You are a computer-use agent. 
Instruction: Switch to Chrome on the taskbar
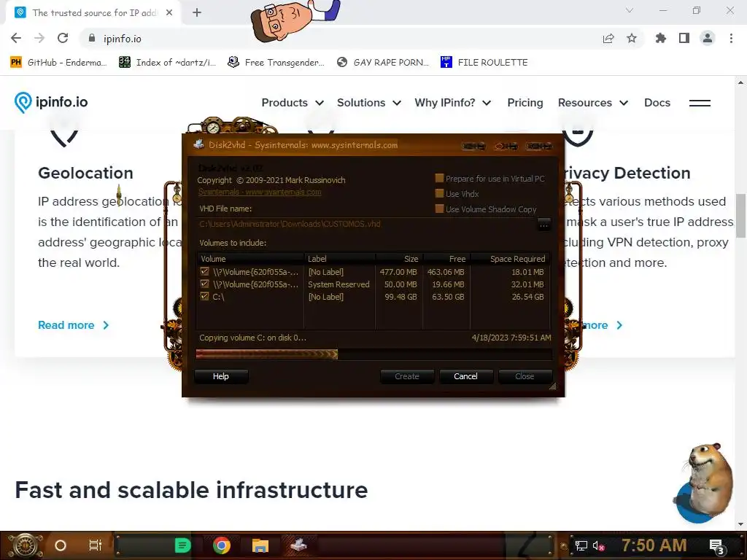click(x=222, y=545)
